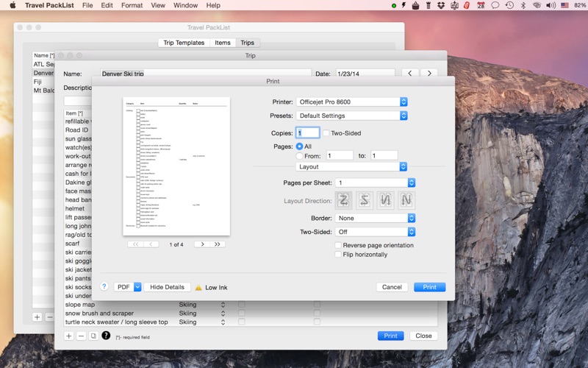This screenshot has height=368, width=588.
Task: Go to previous trip in Trip window
Action: pyautogui.click(x=410, y=73)
